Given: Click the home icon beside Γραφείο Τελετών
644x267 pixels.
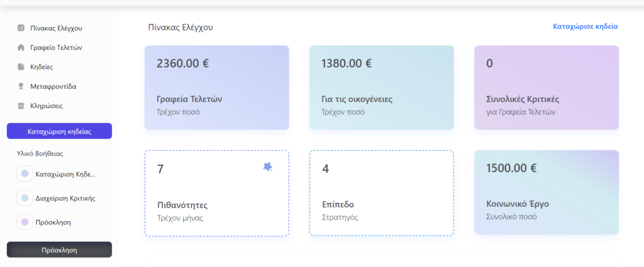Looking at the screenshot, I should pos(21,47).
